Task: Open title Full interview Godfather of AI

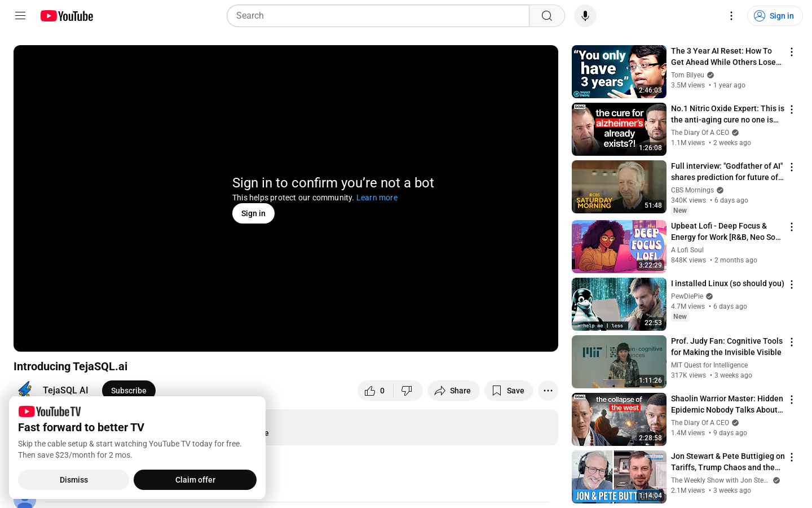Action: click(x=727, y=172)
